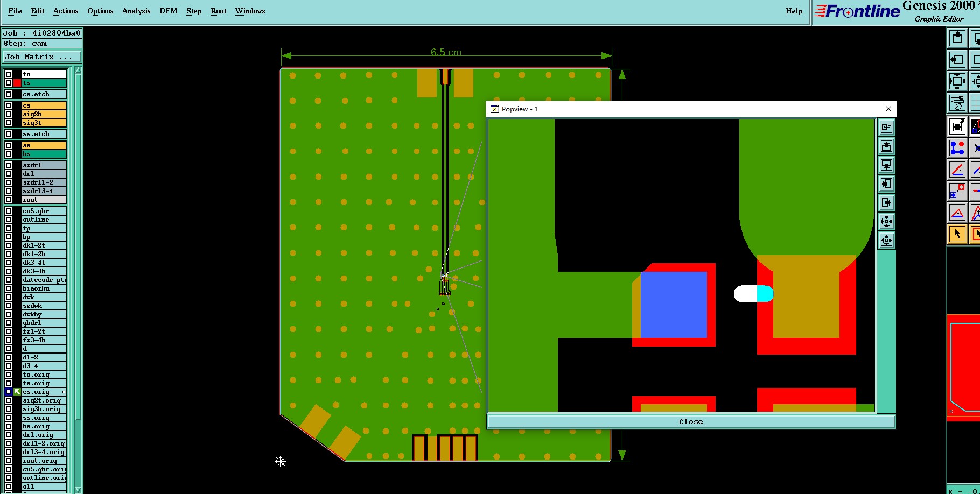
Task: Open the File menu
Action: (x=15, y=11)
